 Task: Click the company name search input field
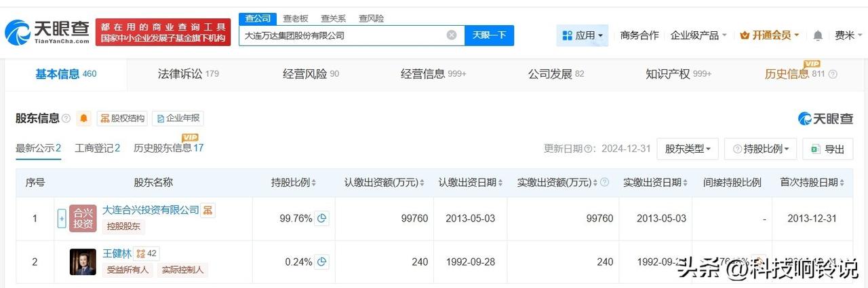[351, 35]
